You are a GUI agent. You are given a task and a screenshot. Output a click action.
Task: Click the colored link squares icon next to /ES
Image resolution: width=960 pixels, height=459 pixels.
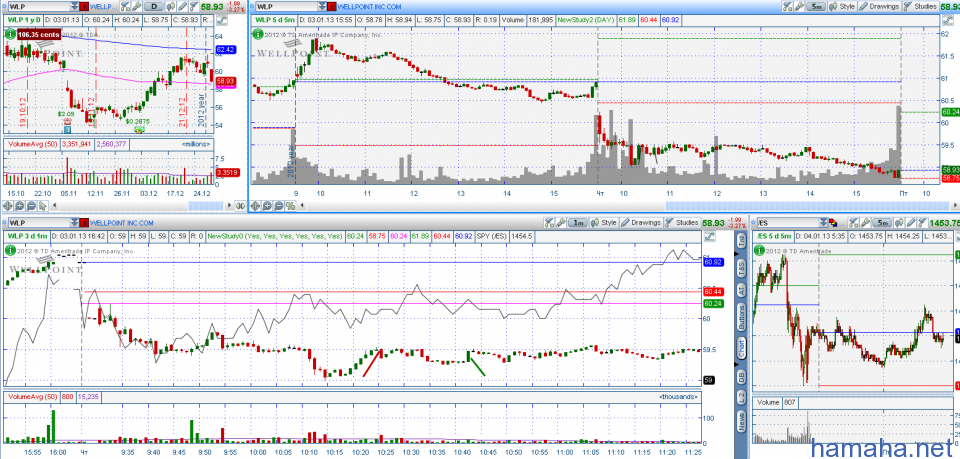833,223
